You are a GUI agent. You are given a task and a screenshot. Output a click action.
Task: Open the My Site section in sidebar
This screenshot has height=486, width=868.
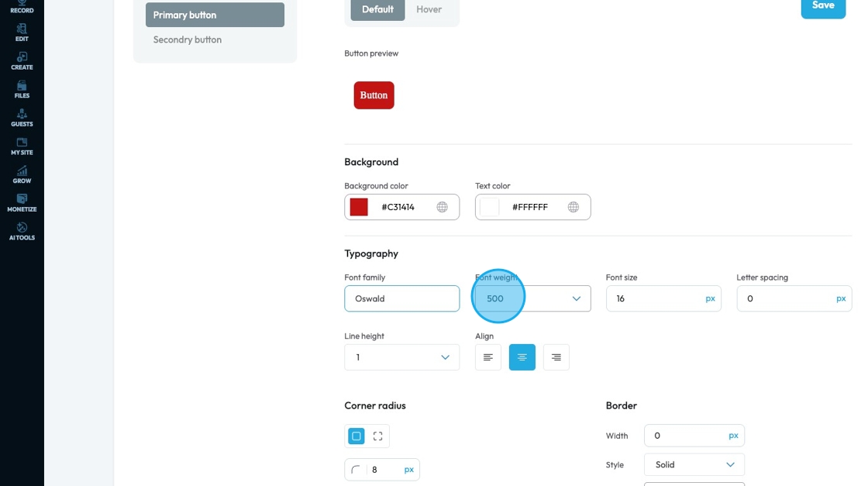[x=22, y=146]
